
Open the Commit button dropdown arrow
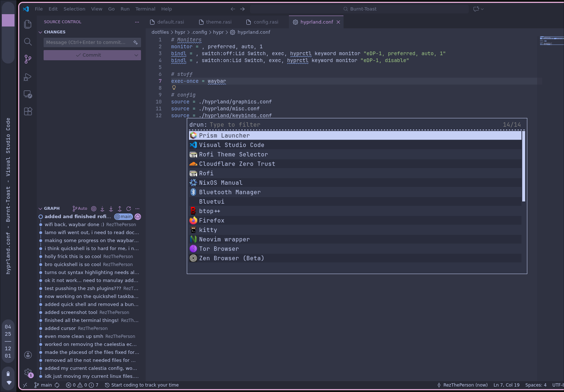click(x=136, y=55)
